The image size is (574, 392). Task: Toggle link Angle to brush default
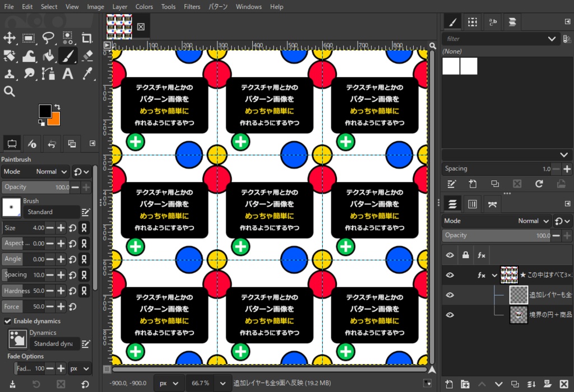[x=84, y=259]
